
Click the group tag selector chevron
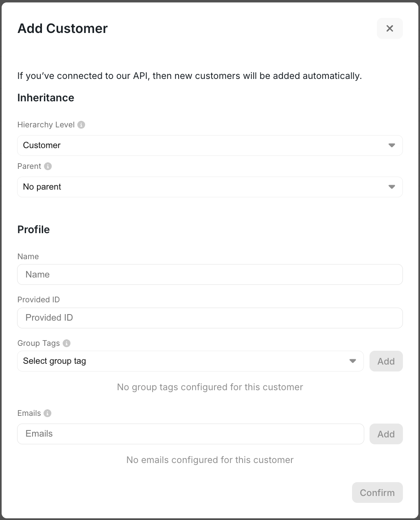(x=352, y=361)
